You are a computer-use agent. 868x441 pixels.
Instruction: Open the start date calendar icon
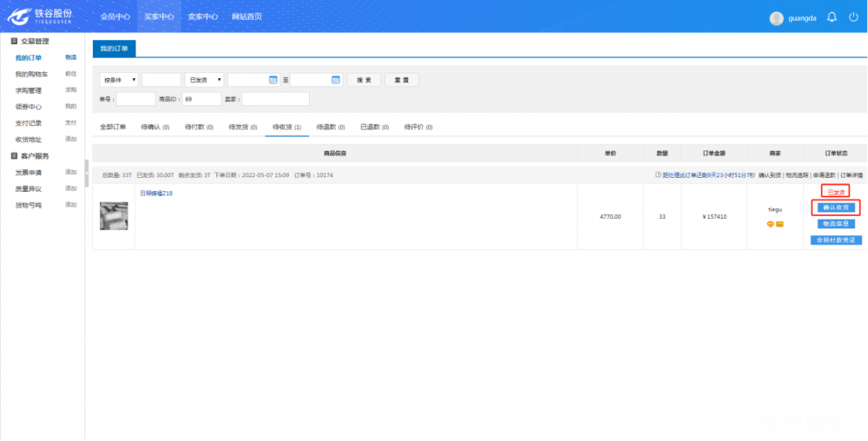(x=273, y=80)
